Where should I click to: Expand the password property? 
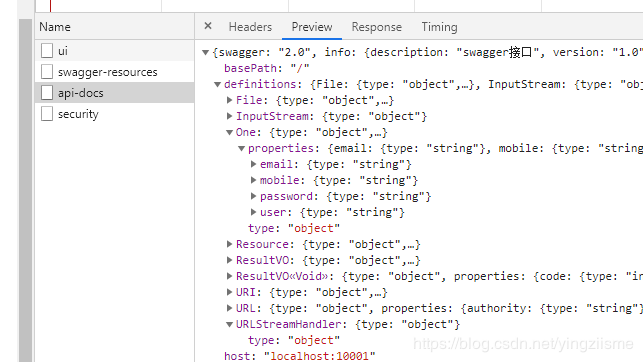tap(253, 196)
